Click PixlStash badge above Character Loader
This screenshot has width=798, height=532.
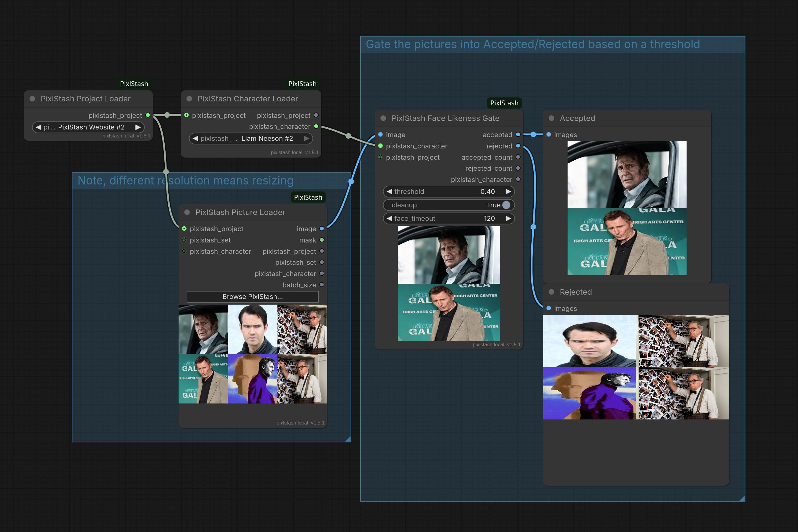pyautogui.click(x=302, y=84)
